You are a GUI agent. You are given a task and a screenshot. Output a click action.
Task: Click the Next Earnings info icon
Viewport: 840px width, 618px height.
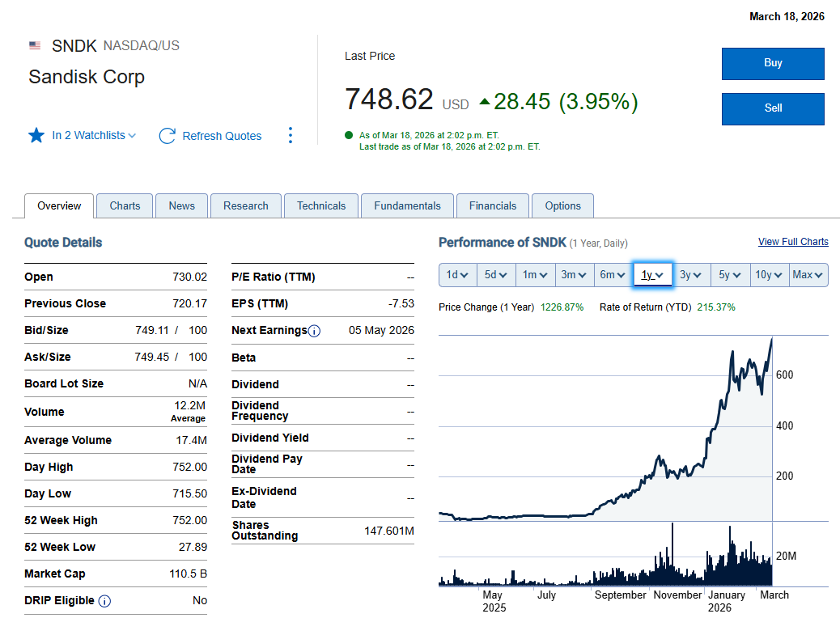315,331
